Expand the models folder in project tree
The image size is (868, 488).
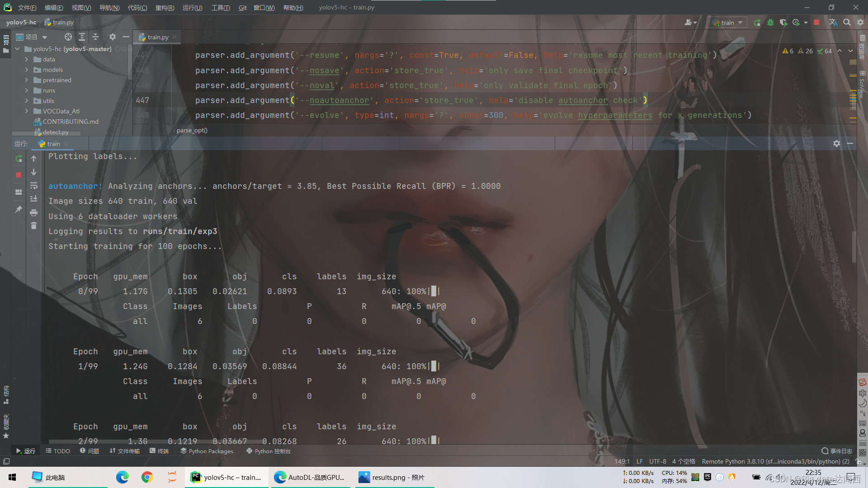[27, 70]
